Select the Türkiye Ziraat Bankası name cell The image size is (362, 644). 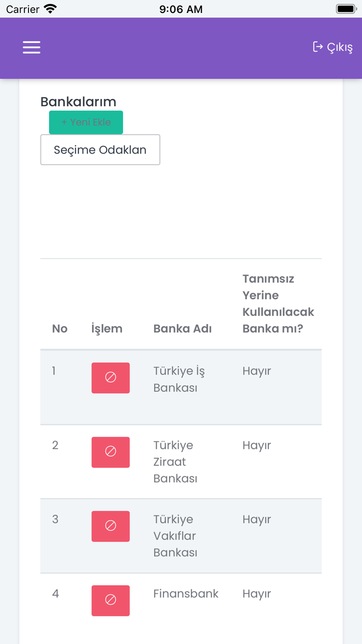[x=175, y=462]
